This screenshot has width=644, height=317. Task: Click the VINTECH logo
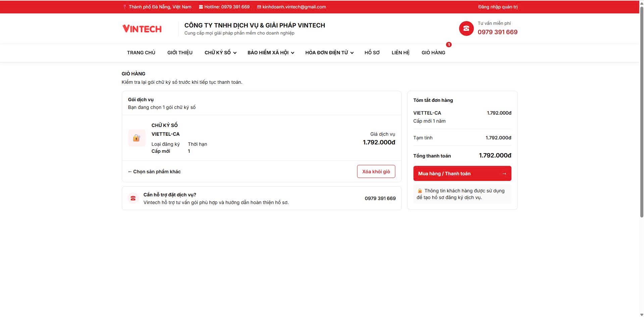pyautogui.click(x=142, y=29)
